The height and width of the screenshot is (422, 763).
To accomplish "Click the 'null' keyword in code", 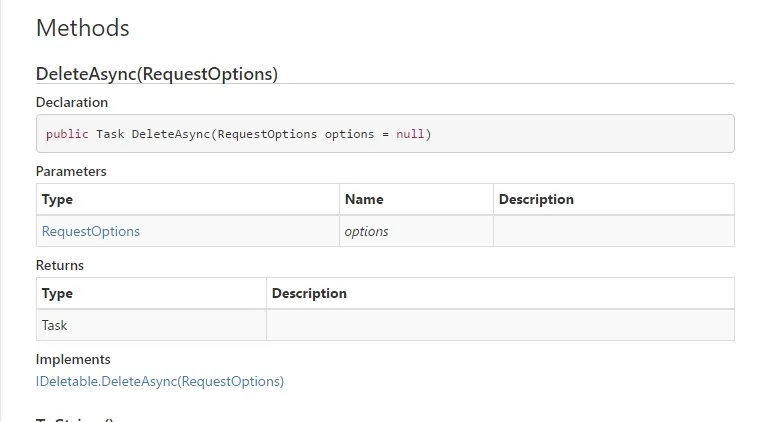I will tap(410, 134).
